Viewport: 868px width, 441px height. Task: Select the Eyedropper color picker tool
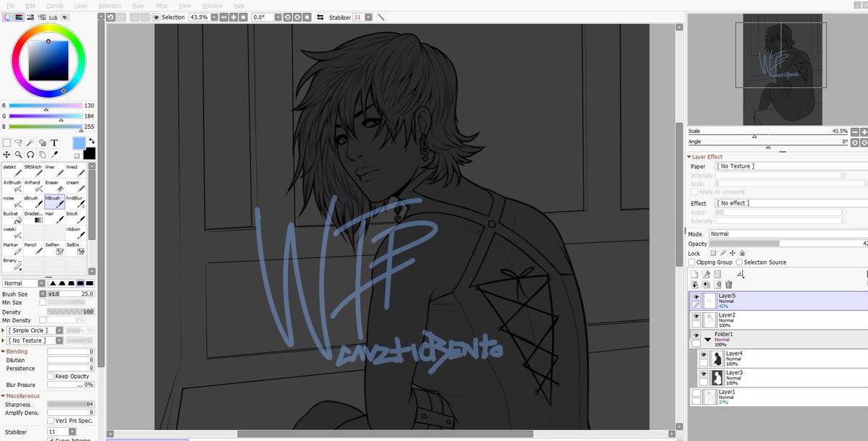54,154
